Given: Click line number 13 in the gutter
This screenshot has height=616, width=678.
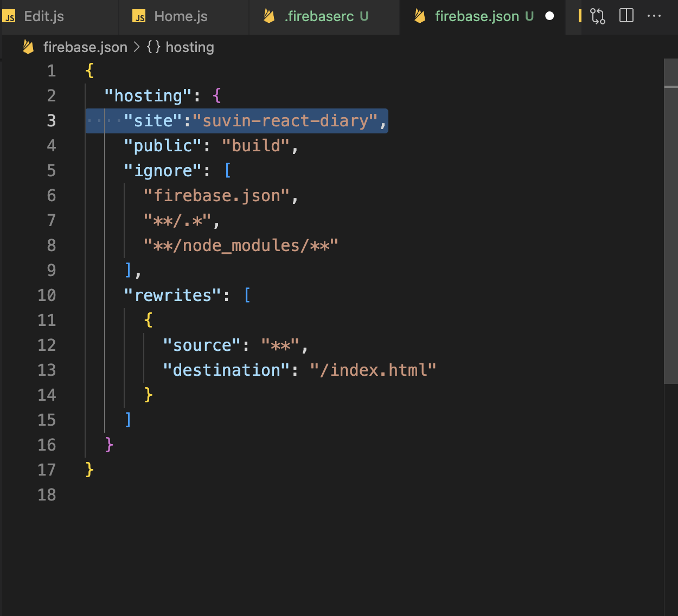Looking at the screenshot, I should [47, 369].
